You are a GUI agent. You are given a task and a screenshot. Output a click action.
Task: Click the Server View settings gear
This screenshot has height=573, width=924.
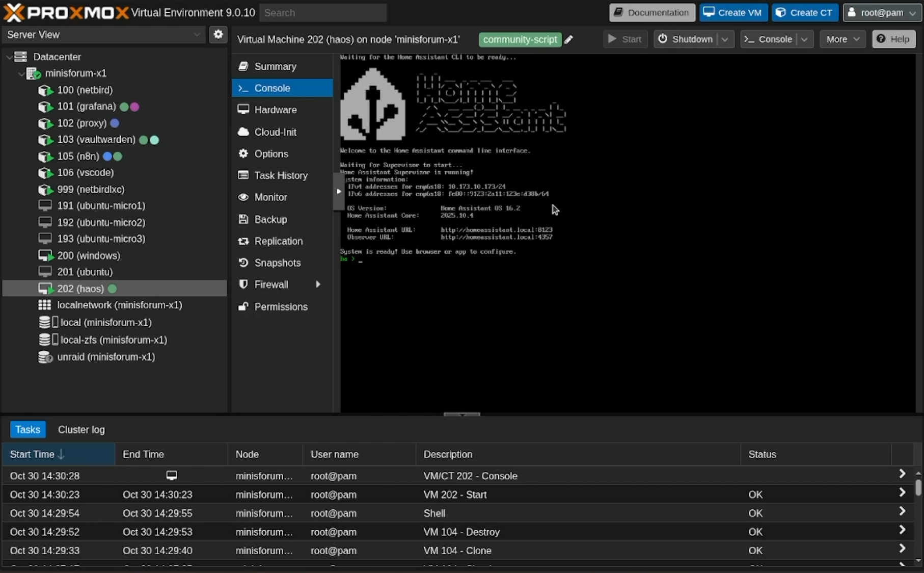click(x=218, y=34)
